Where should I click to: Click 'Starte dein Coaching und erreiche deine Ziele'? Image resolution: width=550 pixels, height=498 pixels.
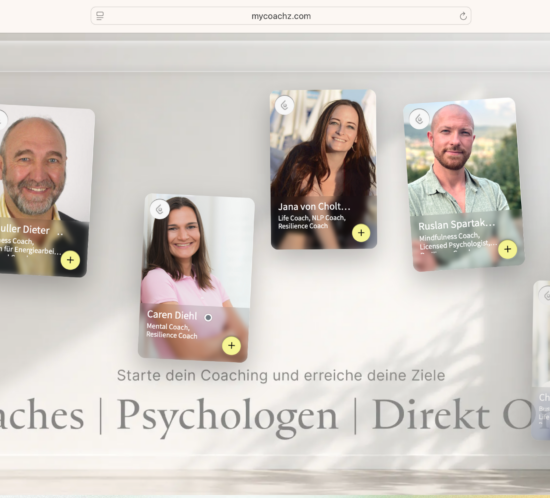[281, 376]
